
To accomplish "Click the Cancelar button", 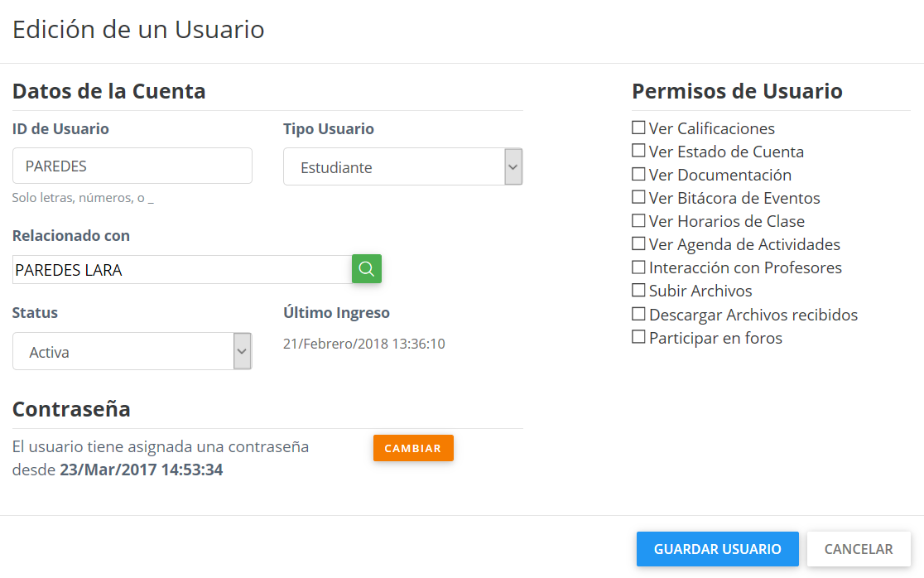I will (859, 549).
